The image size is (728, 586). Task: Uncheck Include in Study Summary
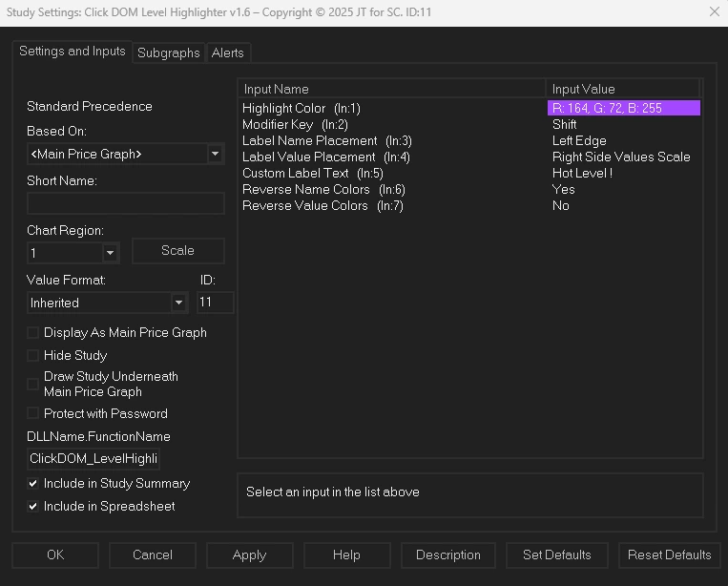pos(33,483)
